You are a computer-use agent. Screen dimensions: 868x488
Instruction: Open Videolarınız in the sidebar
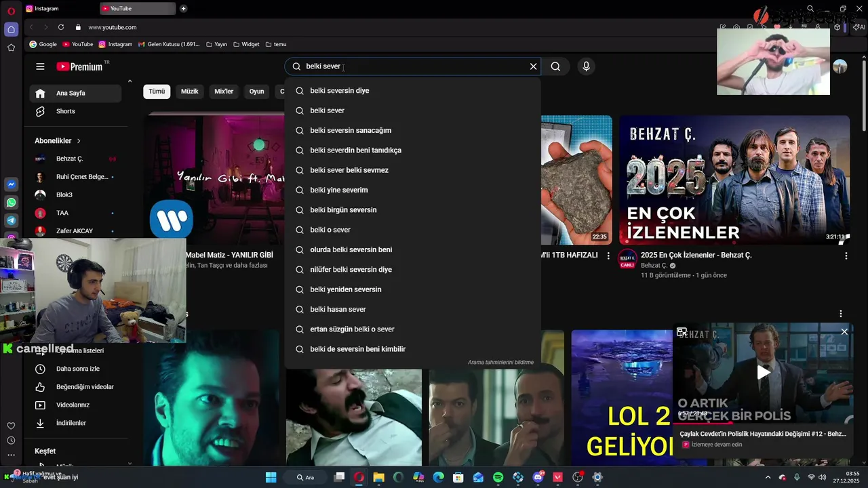tap(75, 405)
